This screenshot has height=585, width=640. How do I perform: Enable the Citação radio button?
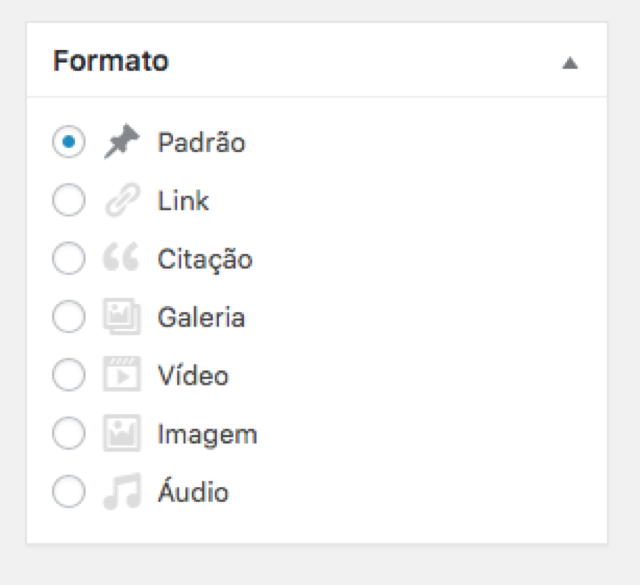(x=69, y=260)
